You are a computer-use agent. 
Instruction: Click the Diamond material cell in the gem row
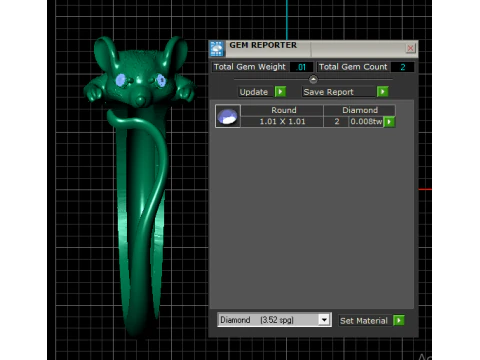(360, 110)
